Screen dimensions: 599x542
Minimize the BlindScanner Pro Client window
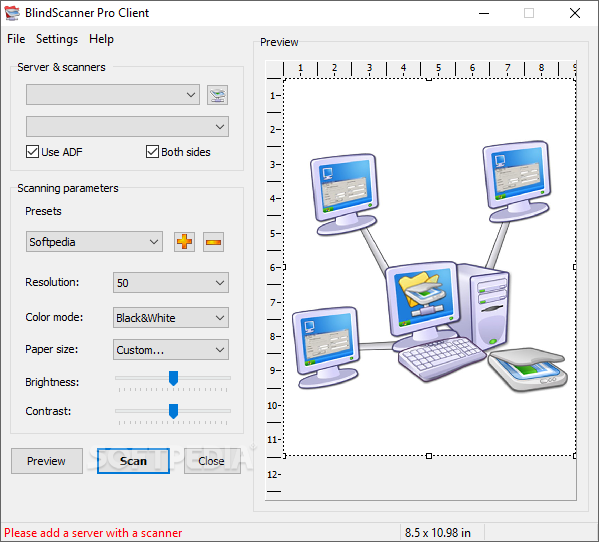pyautogui.click(x=484, y=13)
